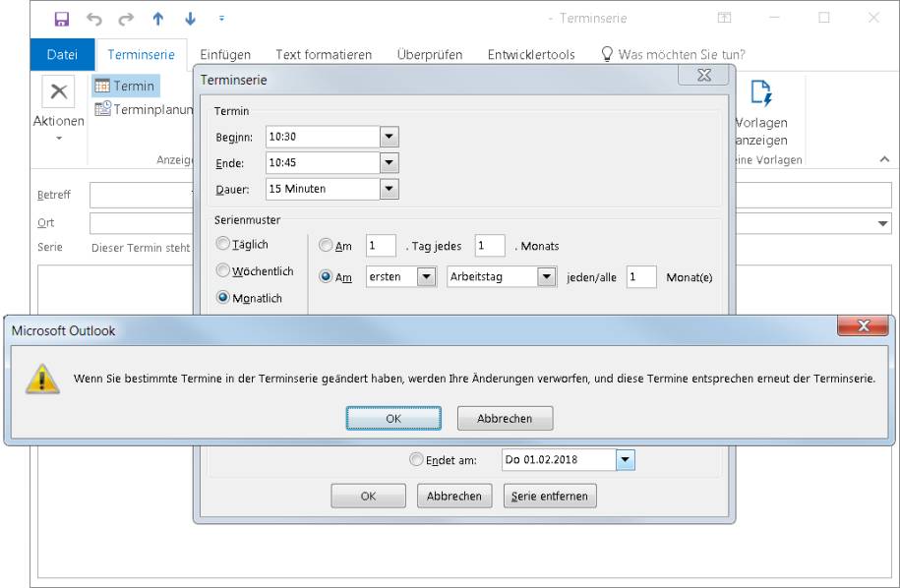Click the lightbulb next to 'Was möchten Sie tun'
The height and width of the screenshot is (588, 900).
pyautogui.click(x=608, y=54)
